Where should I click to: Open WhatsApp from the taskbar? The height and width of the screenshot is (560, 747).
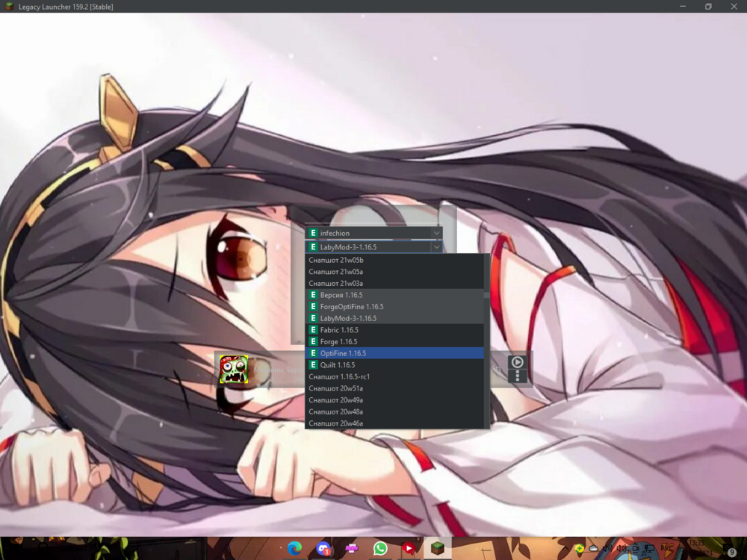(x=380, y=548)
